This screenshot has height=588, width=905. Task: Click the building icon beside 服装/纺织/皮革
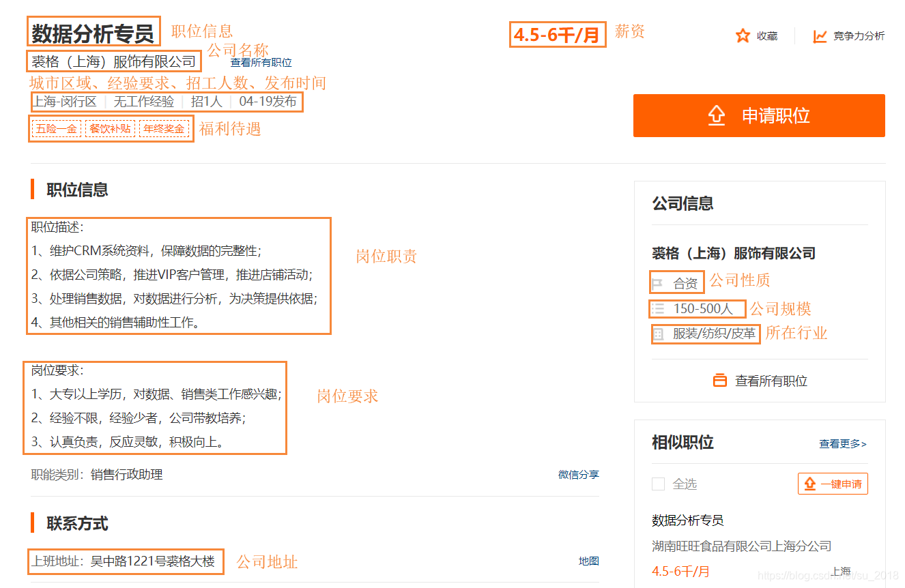point(657,334)
